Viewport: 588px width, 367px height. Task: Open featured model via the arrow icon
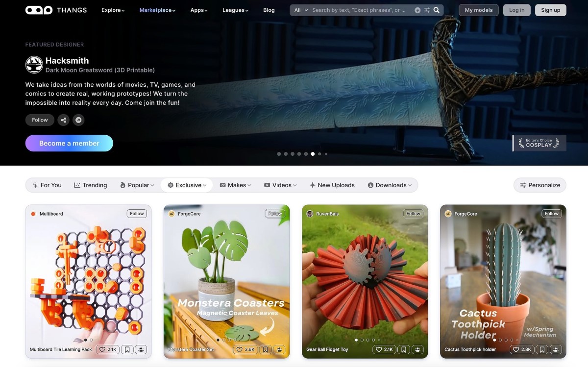(78, 120)
